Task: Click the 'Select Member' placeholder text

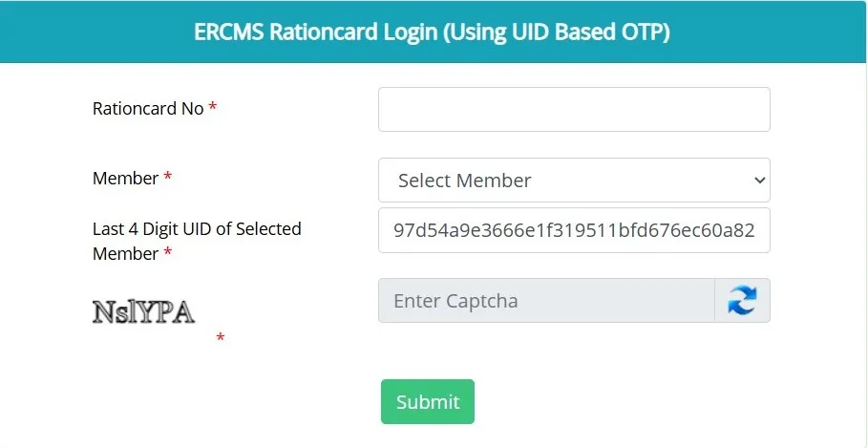Action: (464, 181)
